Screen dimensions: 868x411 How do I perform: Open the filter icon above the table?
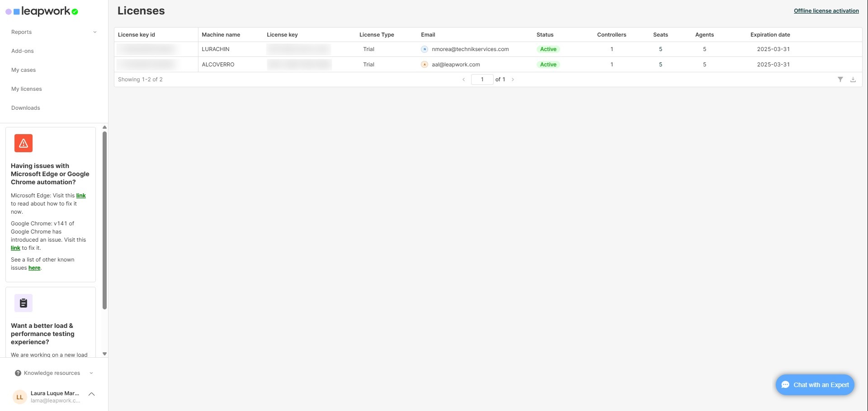[840, 79]
